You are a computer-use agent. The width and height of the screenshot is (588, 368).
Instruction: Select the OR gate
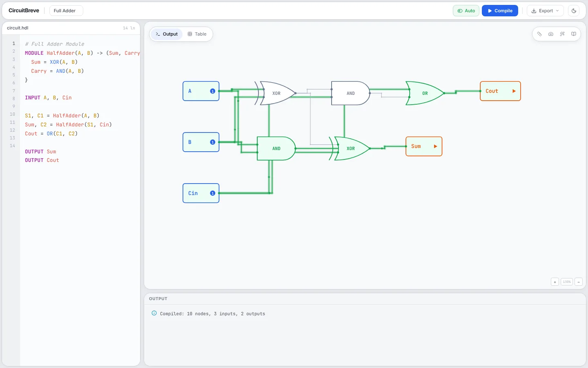tap(425, 93)
